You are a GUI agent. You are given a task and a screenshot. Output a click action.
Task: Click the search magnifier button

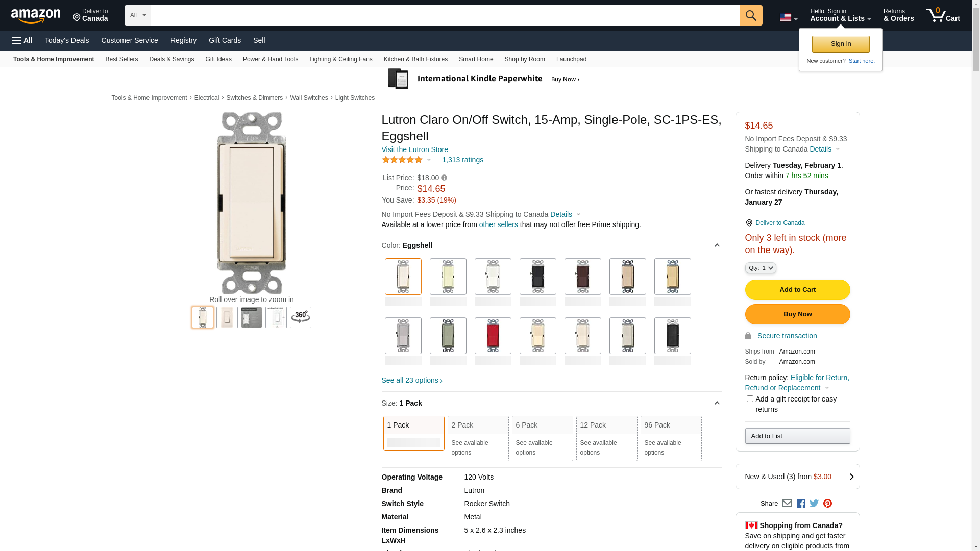(x=750, y=15)
